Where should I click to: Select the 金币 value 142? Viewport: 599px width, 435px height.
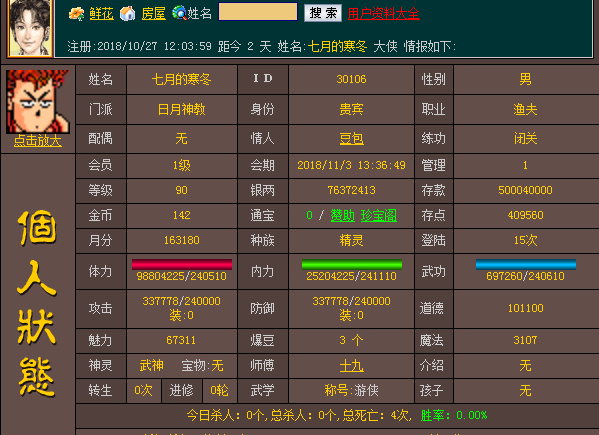click(x=182, y=215)
